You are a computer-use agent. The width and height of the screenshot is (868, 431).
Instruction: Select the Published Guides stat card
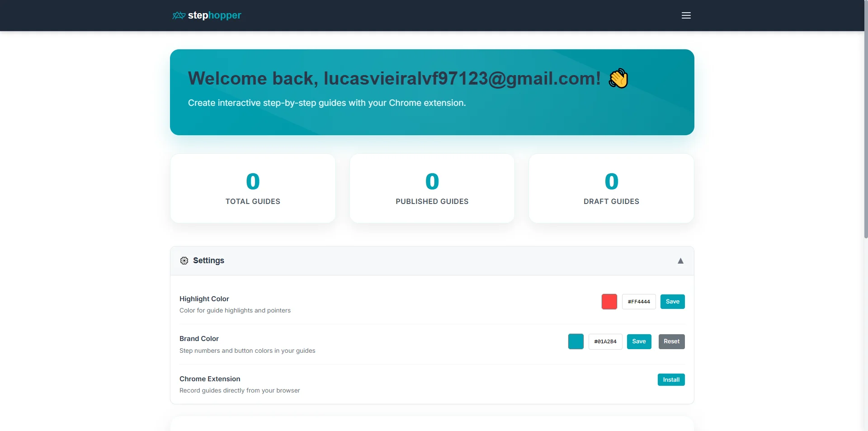(x=432, y=188)
